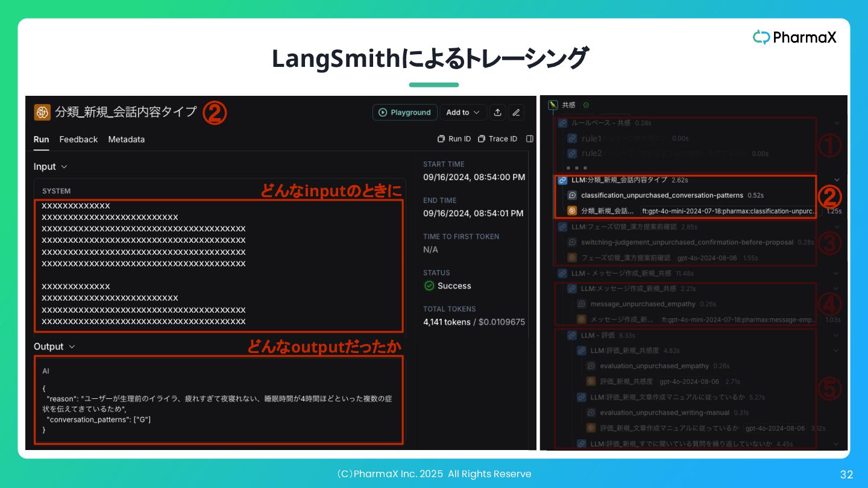This screenshot has height=488, width=868.
Task: Switch to the Feedback tab
Action: tap(78, 139)
